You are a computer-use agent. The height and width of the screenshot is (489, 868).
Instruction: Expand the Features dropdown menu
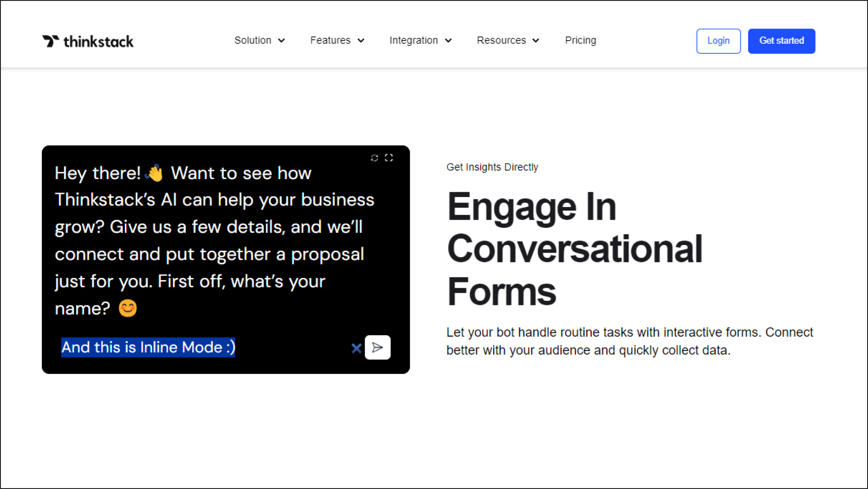(337, 41)
